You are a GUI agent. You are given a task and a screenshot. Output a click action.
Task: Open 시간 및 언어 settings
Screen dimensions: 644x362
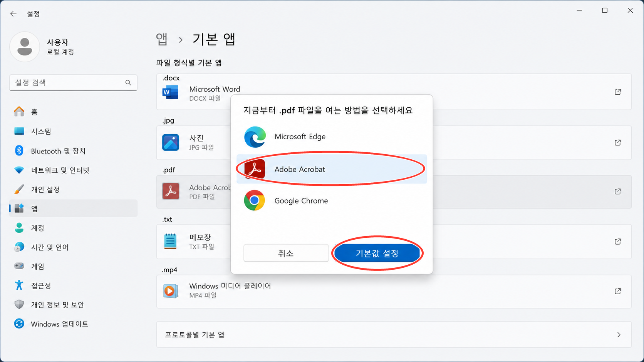(73, 247)
